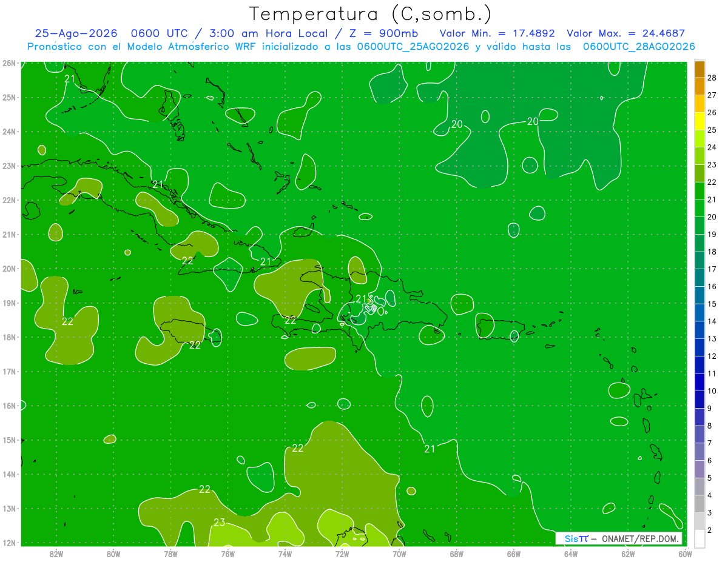
Task: Click the "74W" longitude axis label
Action: tap(285, 554)
